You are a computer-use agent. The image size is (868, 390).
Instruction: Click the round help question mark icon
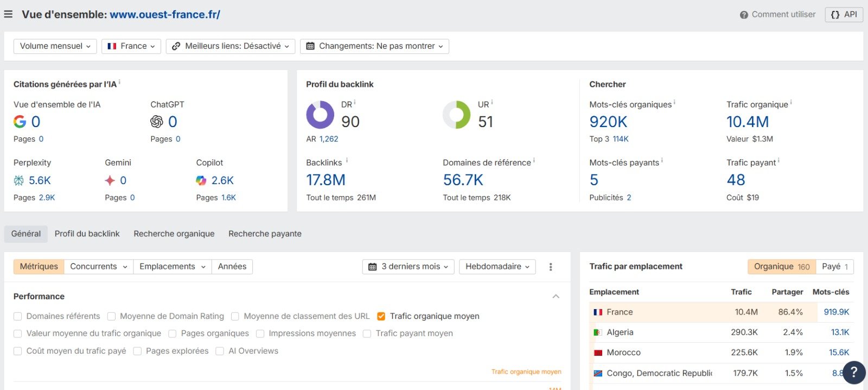(854, 372)
